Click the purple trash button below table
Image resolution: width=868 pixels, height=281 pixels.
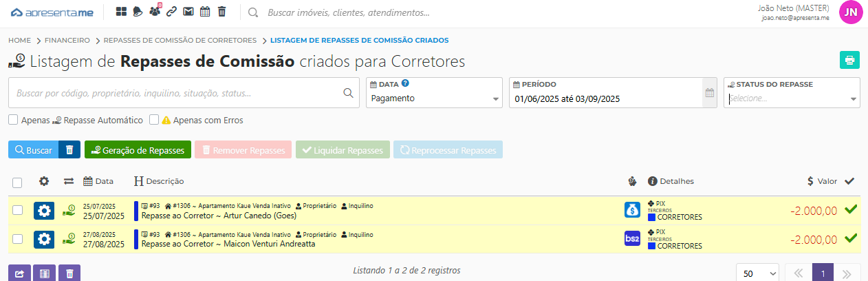point(69,273)
